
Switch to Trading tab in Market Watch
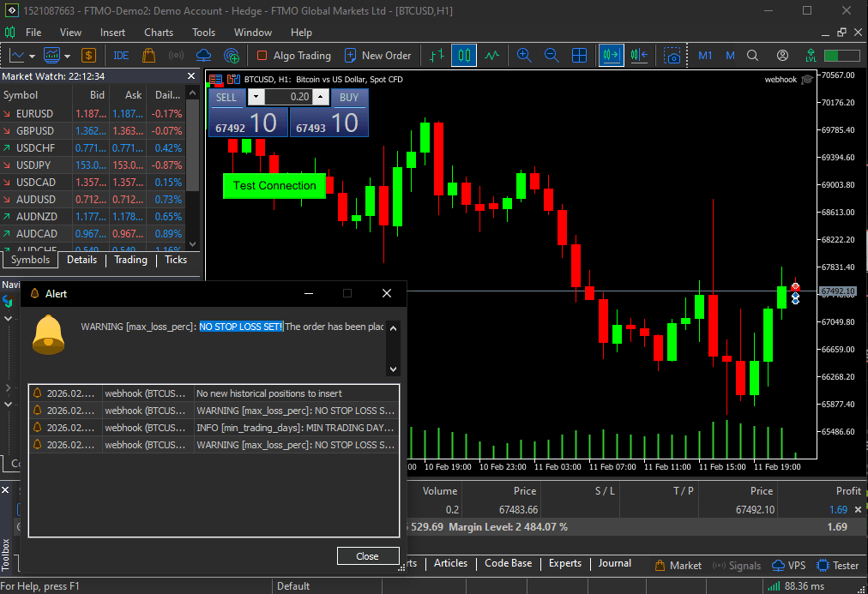point(130,260)
